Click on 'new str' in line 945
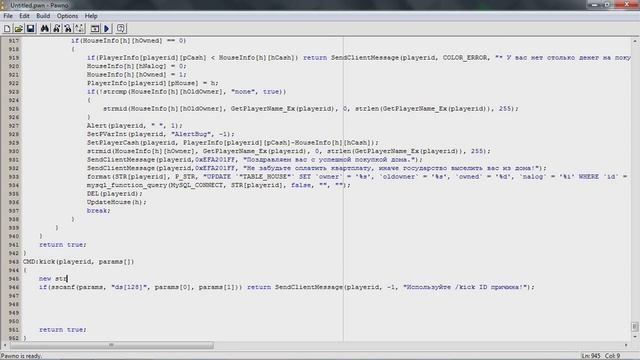 coord(53,279)
